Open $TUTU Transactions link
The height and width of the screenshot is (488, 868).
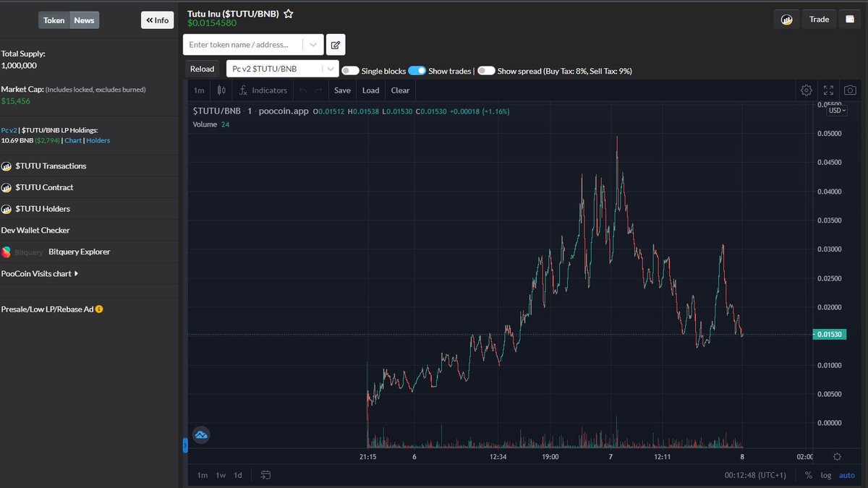[x=51, y=166]
